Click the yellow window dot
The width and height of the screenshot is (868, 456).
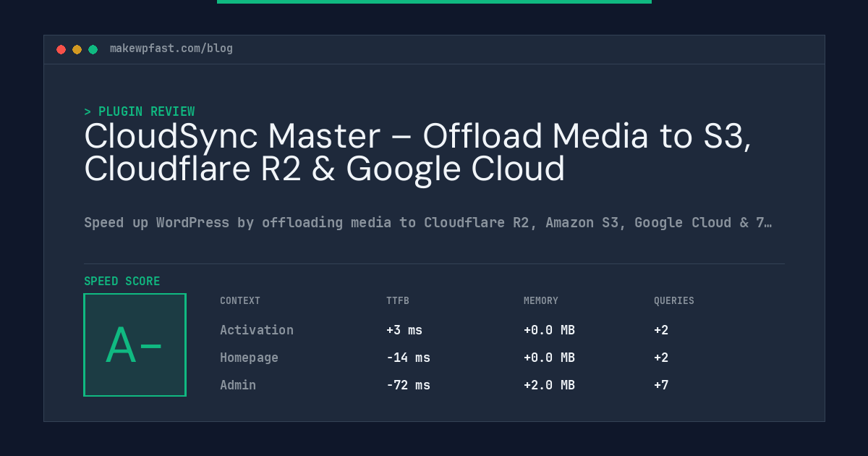coord(77,49)
